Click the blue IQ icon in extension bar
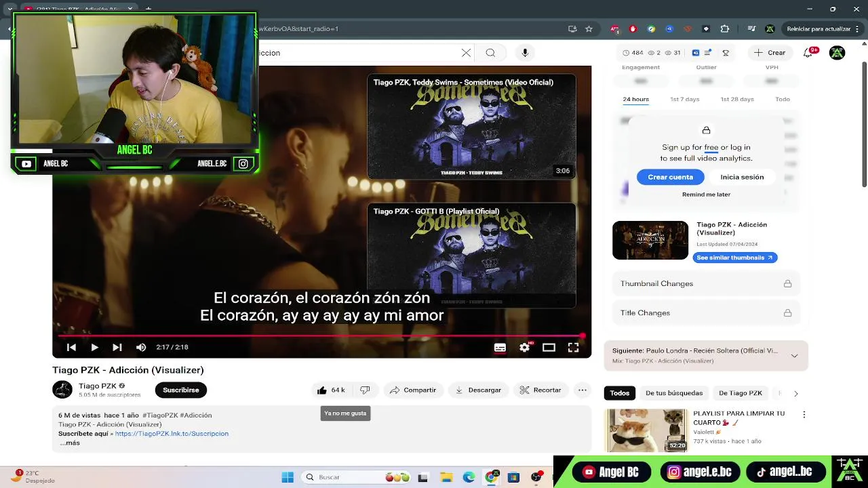The width and height of the screenshot is (868, 488). 695,53
